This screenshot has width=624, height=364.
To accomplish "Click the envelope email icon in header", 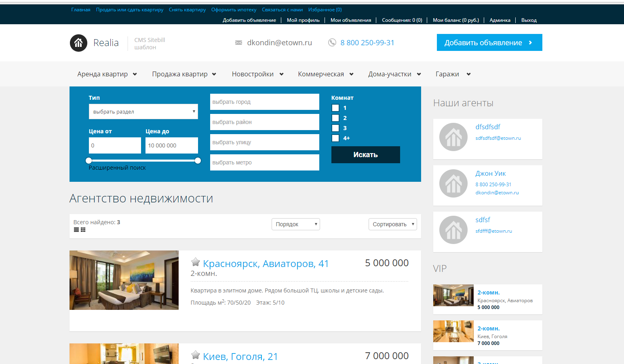I will [238, 43].
